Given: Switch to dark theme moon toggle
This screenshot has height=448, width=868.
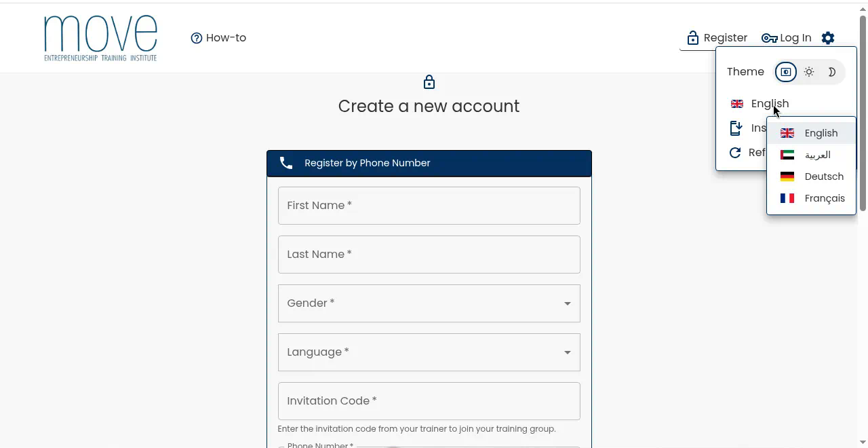Looking at the screenshot, I should (832, 72).
